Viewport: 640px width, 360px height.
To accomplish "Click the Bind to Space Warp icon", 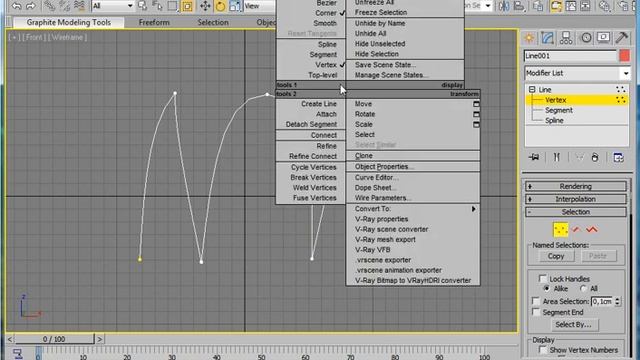I will tap(79, 6).
